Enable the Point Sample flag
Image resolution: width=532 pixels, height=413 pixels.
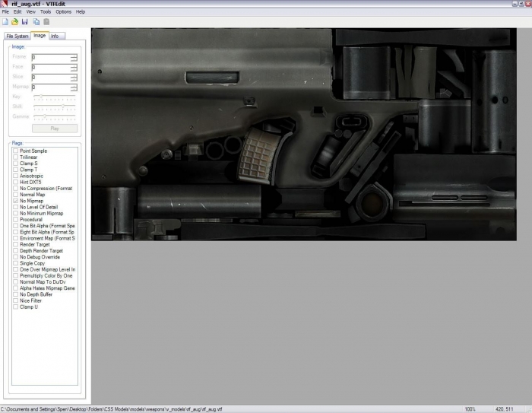tap(16, 151)
